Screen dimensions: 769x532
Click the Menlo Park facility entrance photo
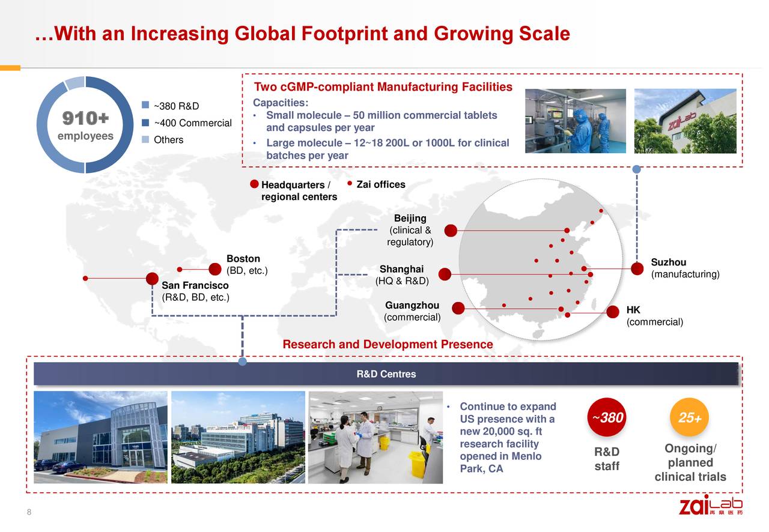(x=100, y=437)
